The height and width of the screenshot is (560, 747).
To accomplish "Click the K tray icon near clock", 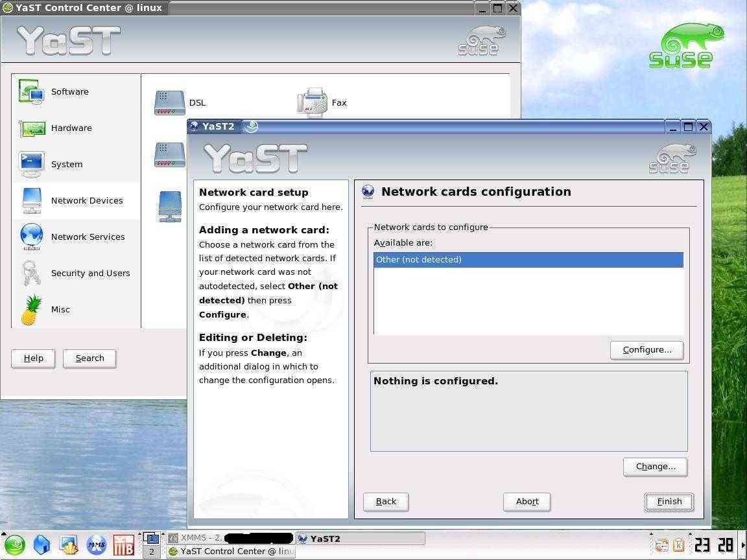I will [x=678, y=545].
